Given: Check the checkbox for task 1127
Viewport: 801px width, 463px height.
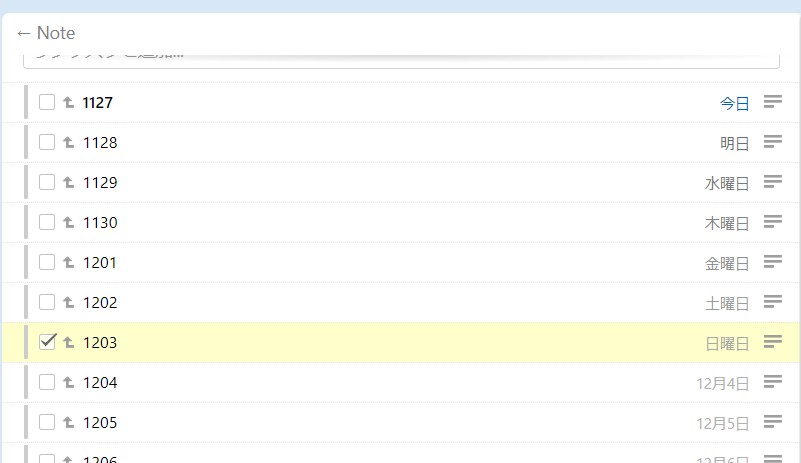Looking at the screenshot, I should (47, 102).
